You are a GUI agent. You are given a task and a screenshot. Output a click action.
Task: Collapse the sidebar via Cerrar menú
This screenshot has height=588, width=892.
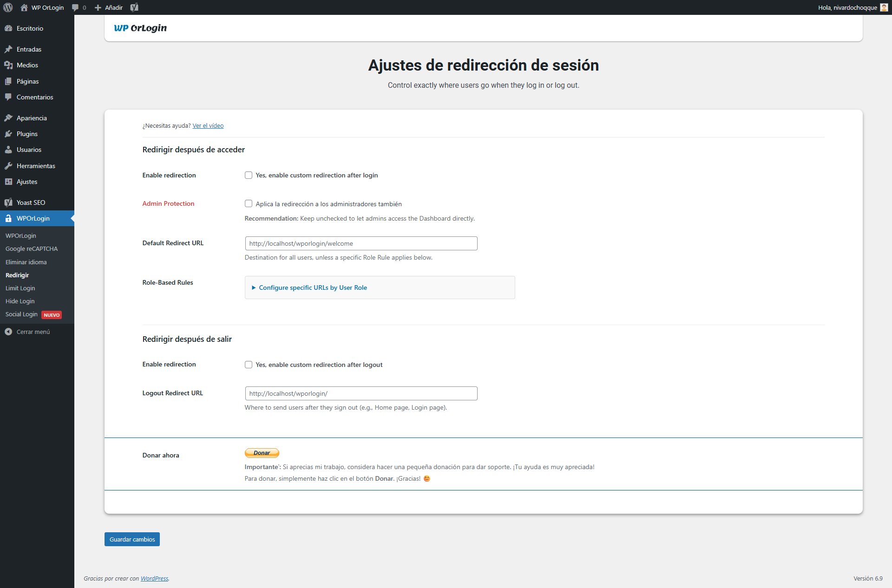(32, 332)
